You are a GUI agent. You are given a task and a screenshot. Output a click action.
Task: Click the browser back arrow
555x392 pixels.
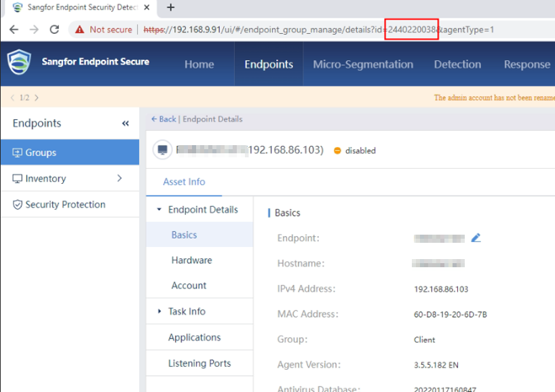14,30
